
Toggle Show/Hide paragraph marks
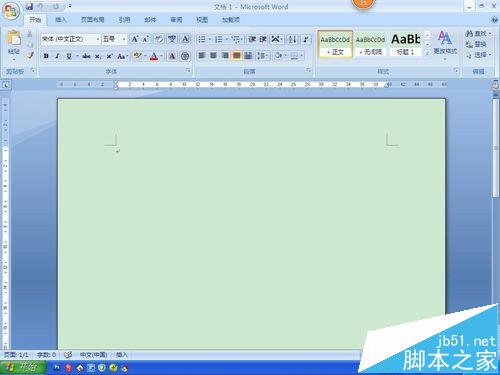305,39
